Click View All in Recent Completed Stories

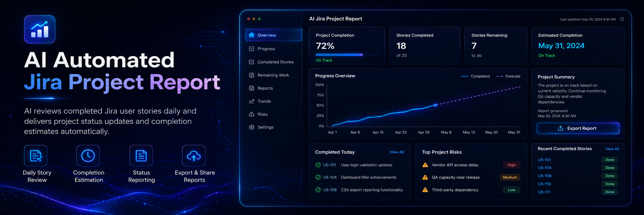612,149
